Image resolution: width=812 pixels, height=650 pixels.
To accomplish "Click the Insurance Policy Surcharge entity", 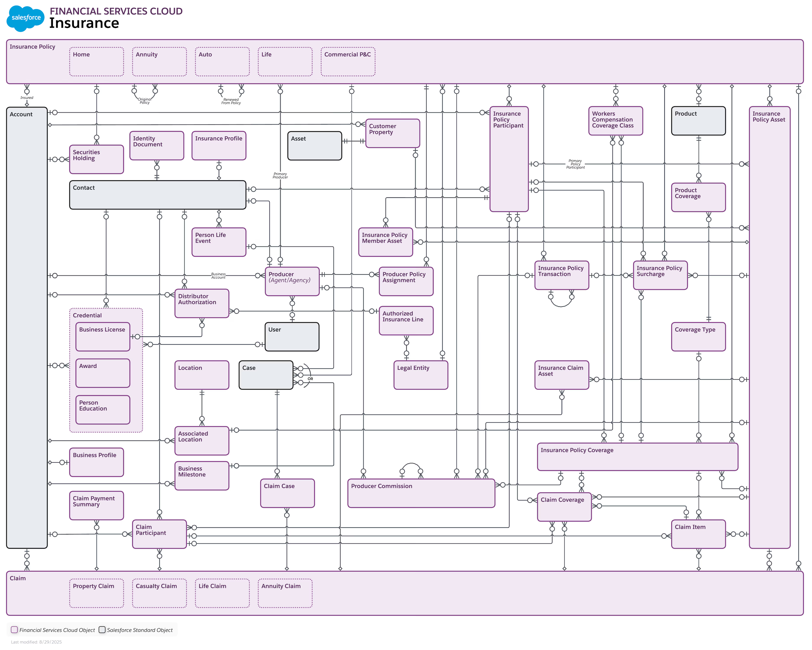I will pyautogui.click(x=661, y=275).
